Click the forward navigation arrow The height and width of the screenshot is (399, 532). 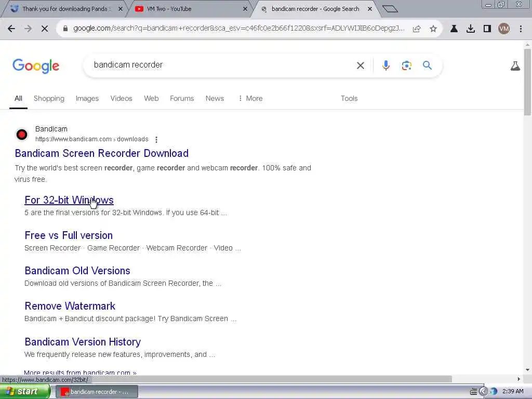tap(28, 29)
